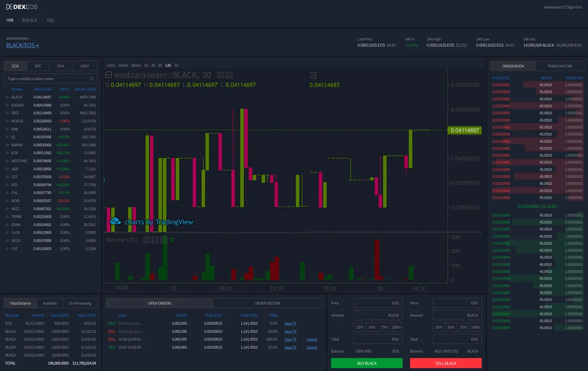Open the BLACK/EOS pair dropdown

(23, 46)
